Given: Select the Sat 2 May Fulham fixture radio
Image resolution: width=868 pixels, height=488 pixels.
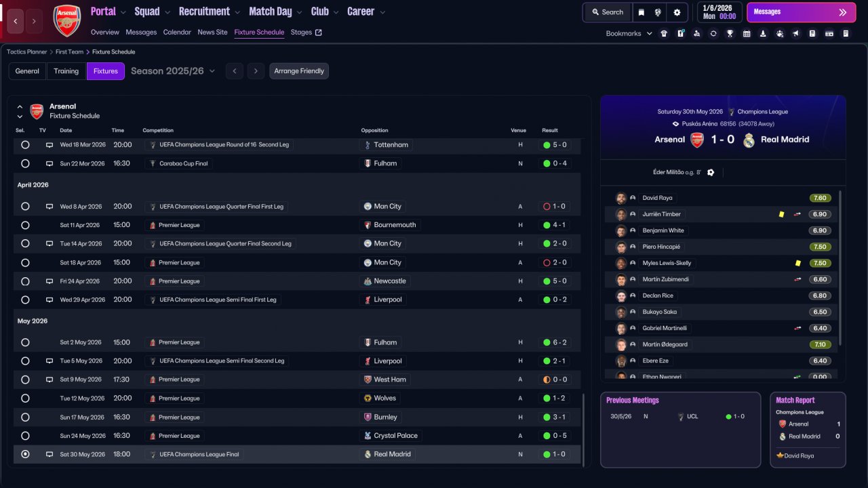Looking at the screenshot, I should point(25,342).
